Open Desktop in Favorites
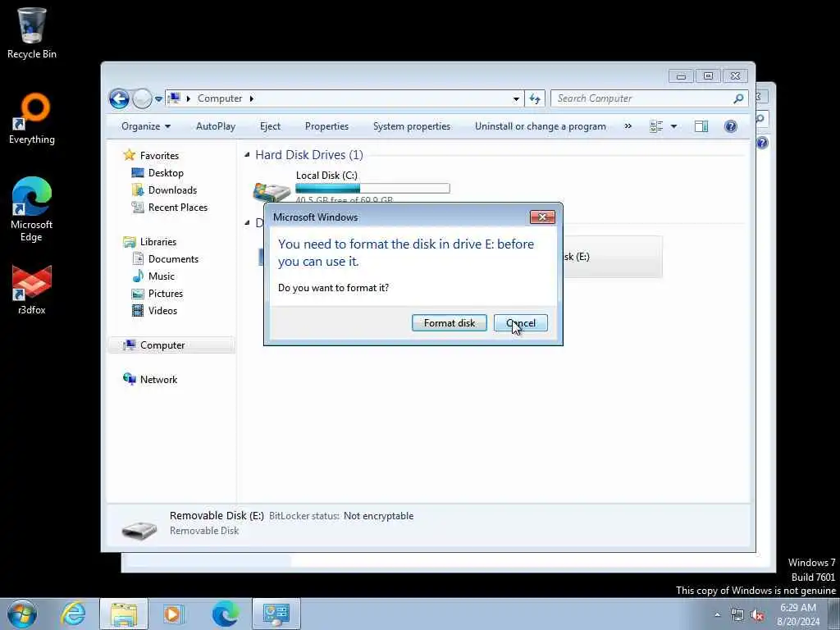The image size is (840, 630). pos(166,173)
